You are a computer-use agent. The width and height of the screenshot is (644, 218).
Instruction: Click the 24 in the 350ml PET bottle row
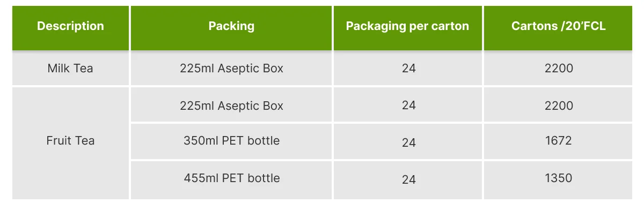tap(408, 142)
